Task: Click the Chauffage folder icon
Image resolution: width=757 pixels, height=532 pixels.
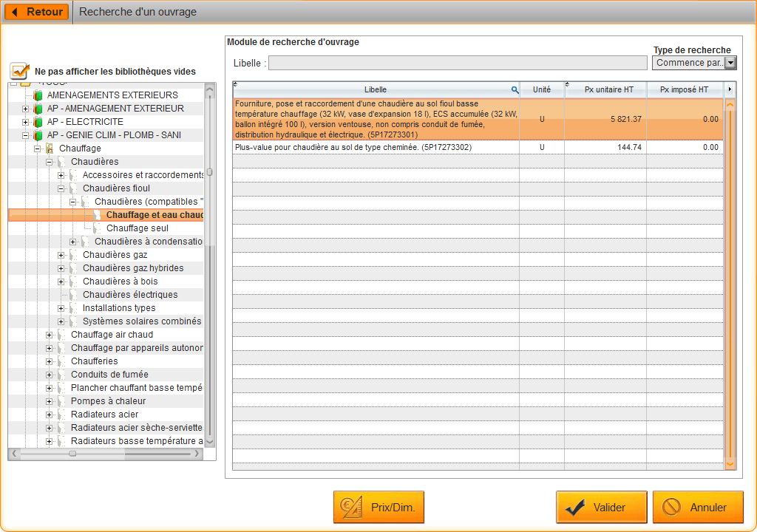Action: pyautogui.click(x=50, y=149)
